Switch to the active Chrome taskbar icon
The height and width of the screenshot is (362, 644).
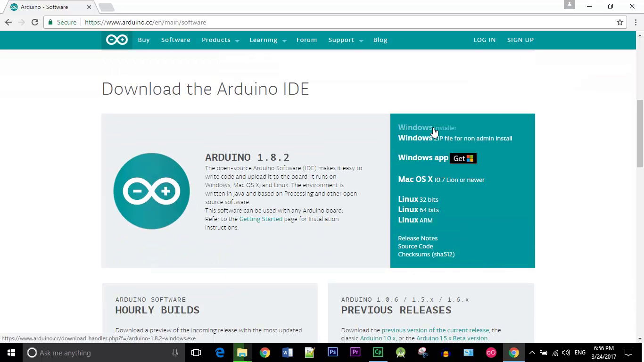tap(513, 353)
